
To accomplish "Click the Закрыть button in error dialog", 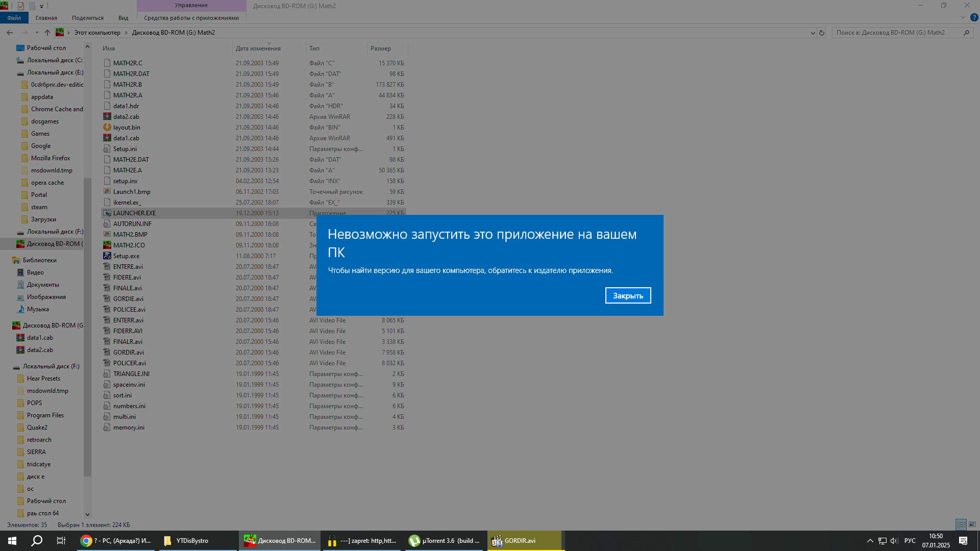I will tap(628, 295).
